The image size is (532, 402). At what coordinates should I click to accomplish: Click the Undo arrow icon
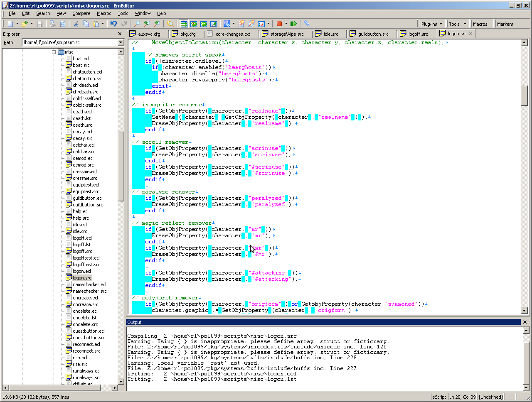click(x=113, y=24)
